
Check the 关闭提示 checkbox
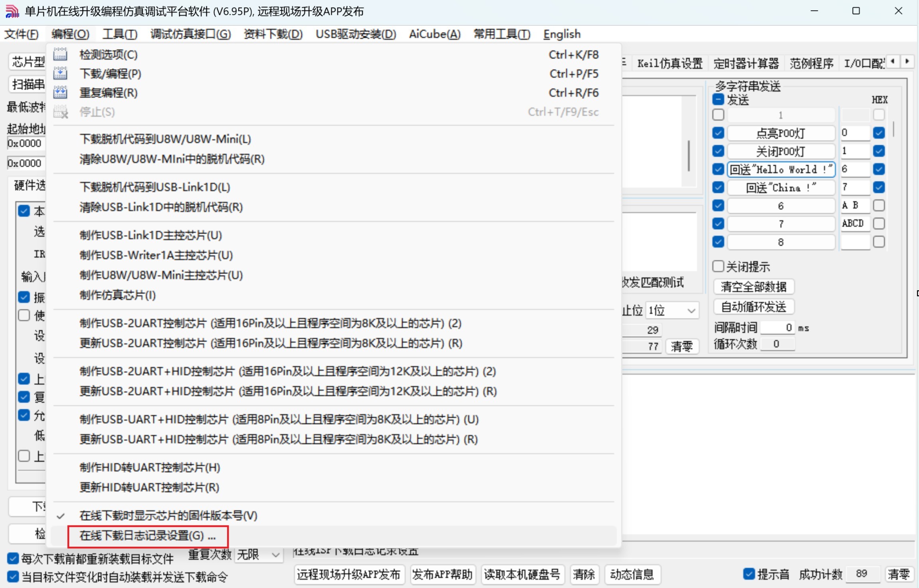[x=718, y=266]
